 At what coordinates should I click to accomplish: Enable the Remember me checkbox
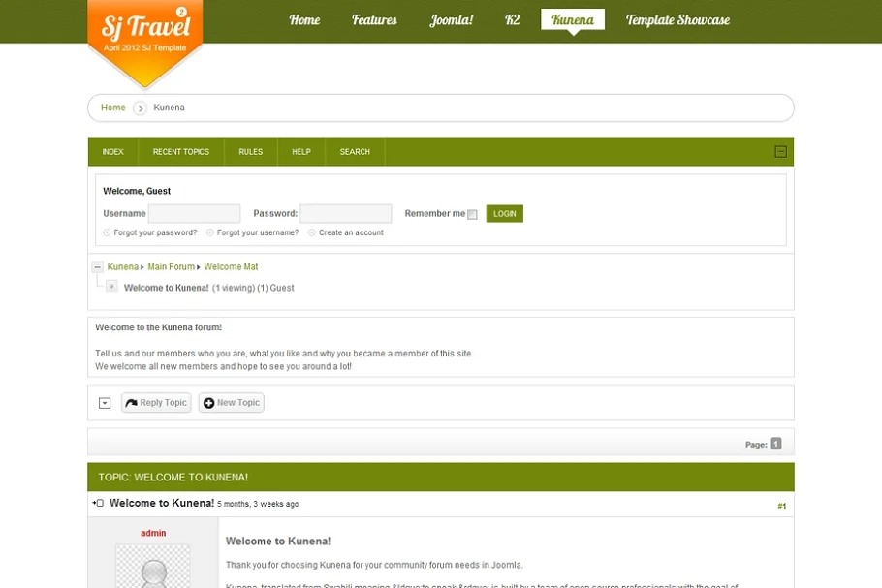472,215
